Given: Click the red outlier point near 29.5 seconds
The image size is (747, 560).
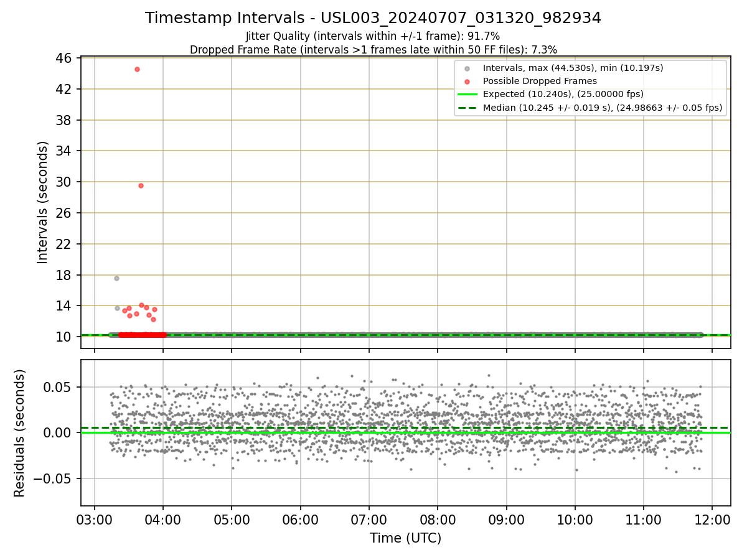Looking at the screenshot, I should click(141, 185).
